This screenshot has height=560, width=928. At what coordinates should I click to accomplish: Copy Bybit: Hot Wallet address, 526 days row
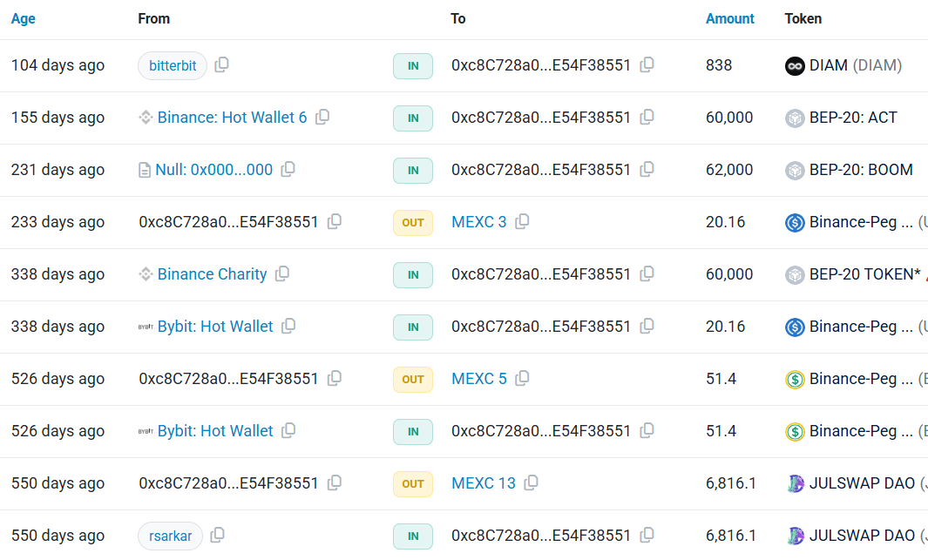(288, 430)
